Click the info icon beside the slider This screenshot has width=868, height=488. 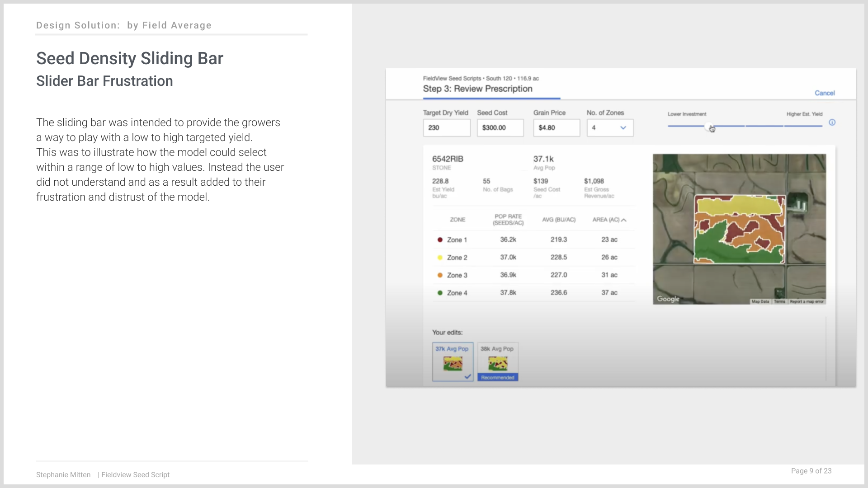[832, 122]
